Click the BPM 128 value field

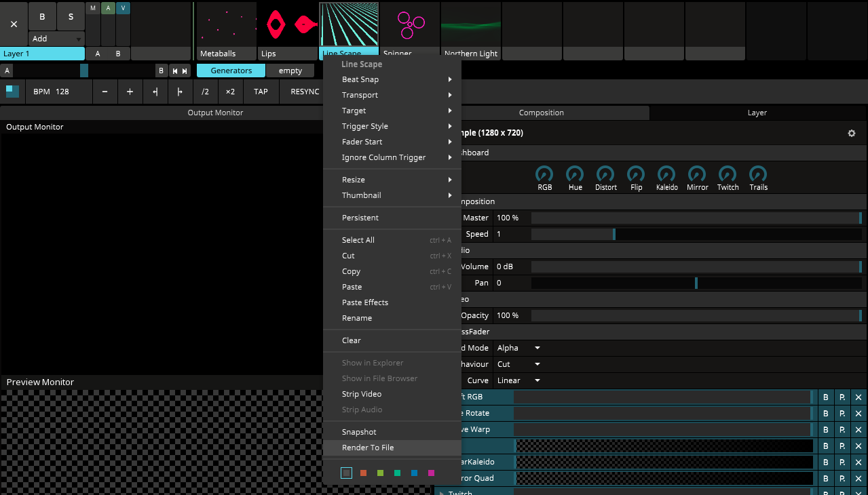pos(58,92)
